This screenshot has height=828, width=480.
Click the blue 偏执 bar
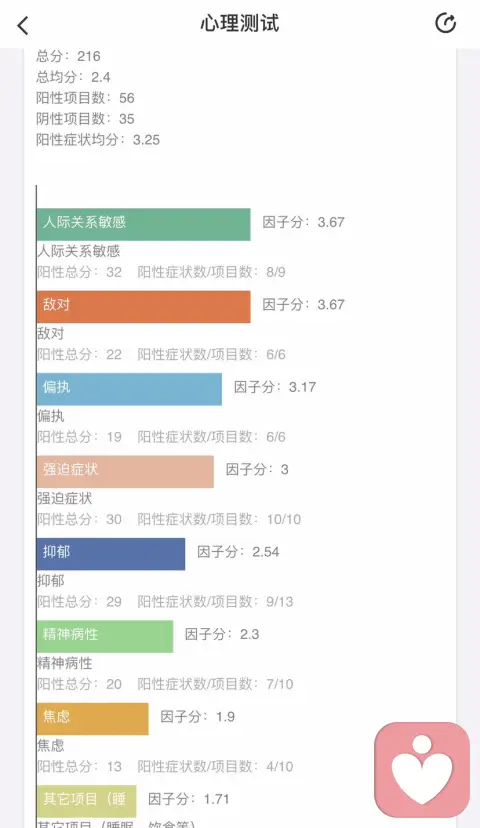129,389
